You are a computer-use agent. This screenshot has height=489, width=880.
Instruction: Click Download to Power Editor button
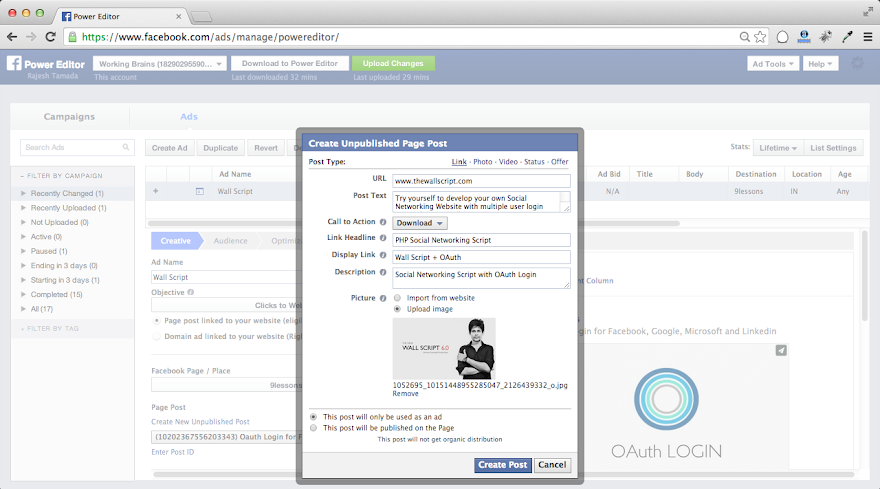[x=290, y=63]
